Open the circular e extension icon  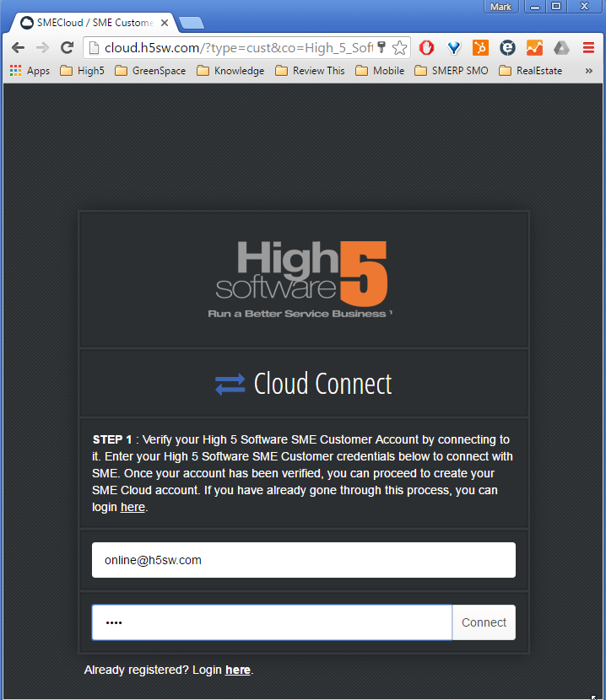(x=507, y=47)
